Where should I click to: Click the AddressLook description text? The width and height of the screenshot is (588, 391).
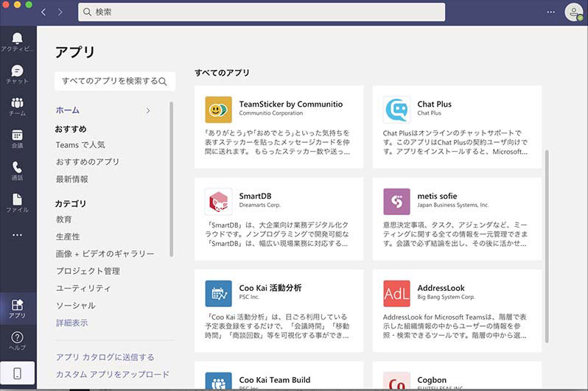(455, 326)
